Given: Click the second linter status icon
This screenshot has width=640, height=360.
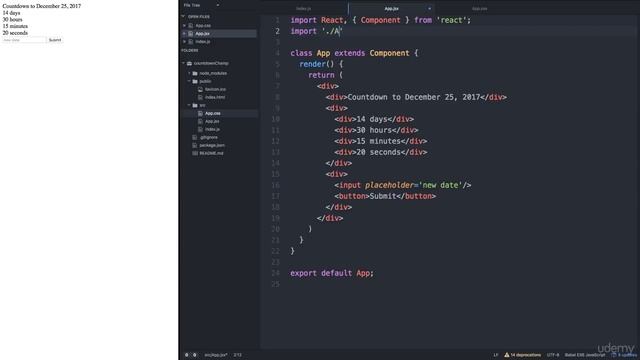Looking at the screenshot, I should click(195, 355).
